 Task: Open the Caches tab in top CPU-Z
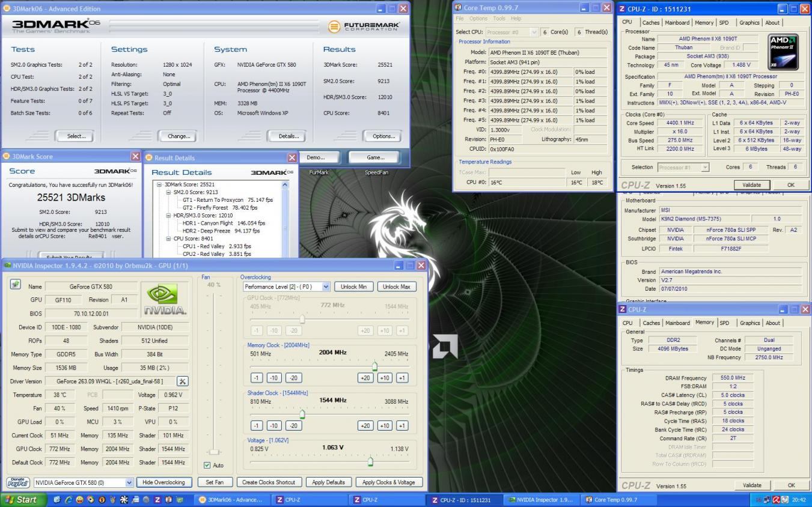[x=651, y=23]
